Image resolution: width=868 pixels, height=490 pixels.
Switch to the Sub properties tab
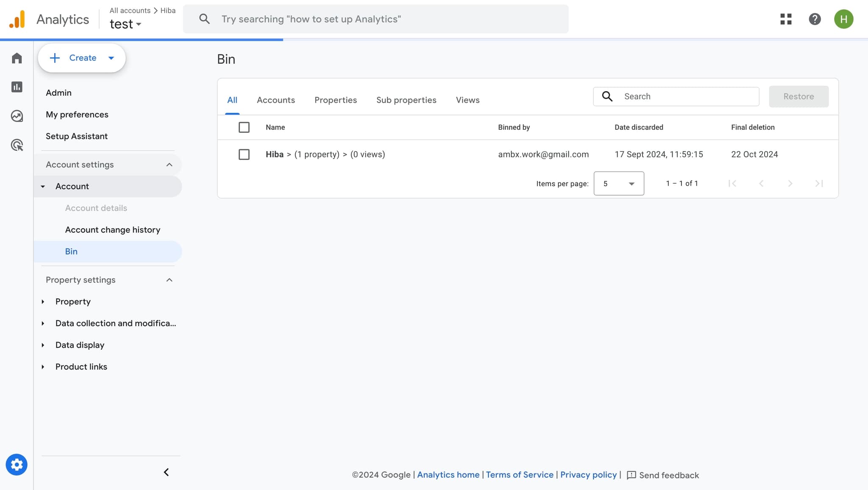click(x=406, y=100)
